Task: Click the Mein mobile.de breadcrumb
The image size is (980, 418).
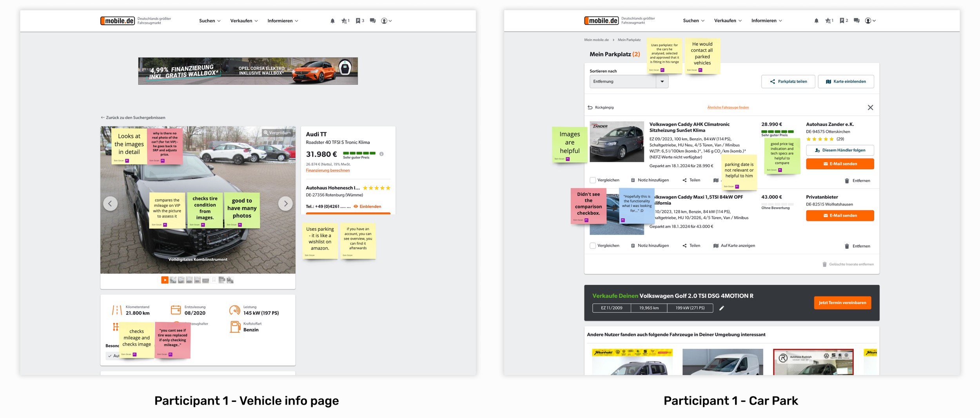Action: pyautogui.click(x=596, y=40)
